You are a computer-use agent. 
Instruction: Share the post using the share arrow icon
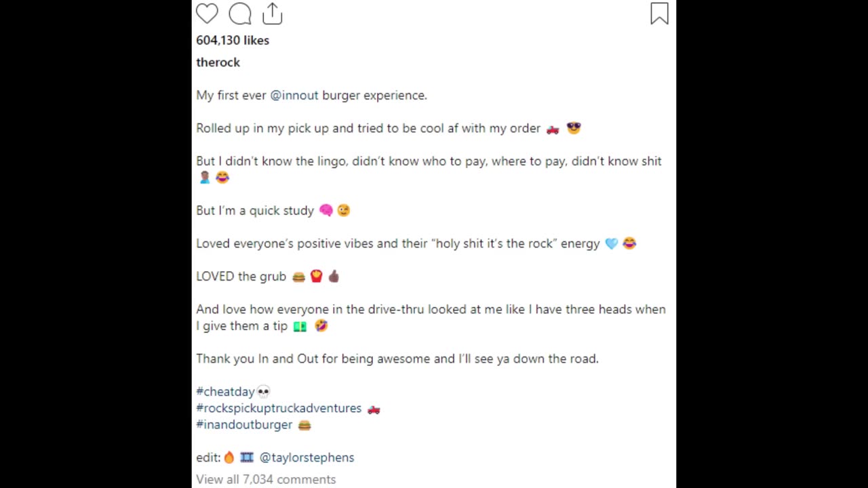click(272, 14)
